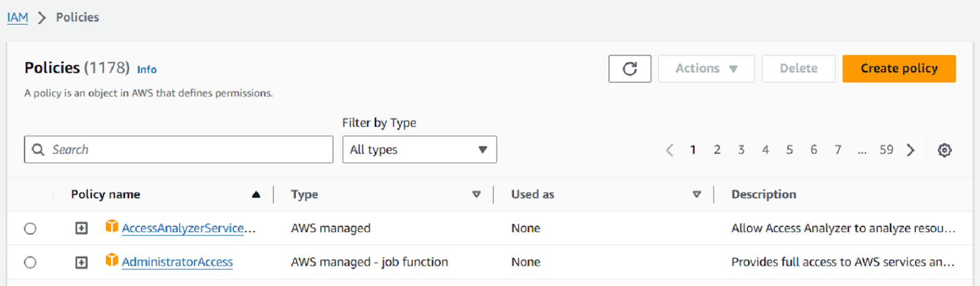
Task: Click the refresh policies icon button
Action: pyautogui.click(x=630, y=69)
